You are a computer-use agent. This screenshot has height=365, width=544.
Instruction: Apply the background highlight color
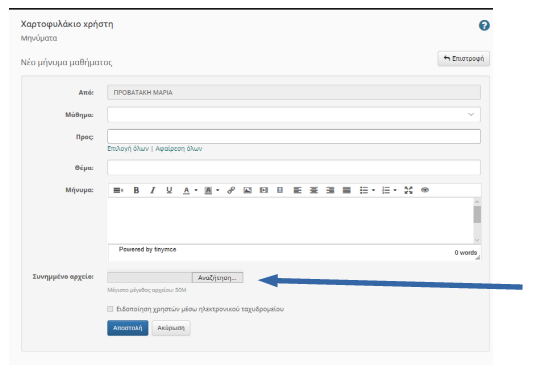[208, 190]
